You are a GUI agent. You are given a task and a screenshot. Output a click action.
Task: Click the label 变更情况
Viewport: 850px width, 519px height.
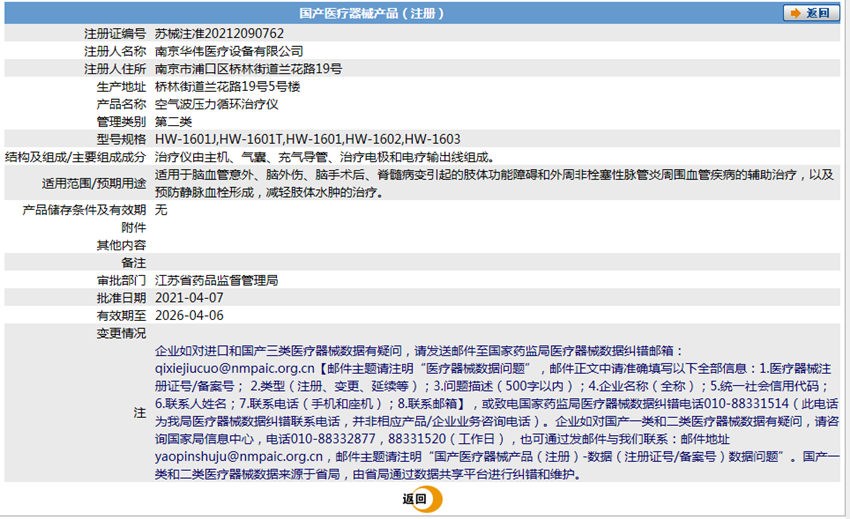coord(121,333)
